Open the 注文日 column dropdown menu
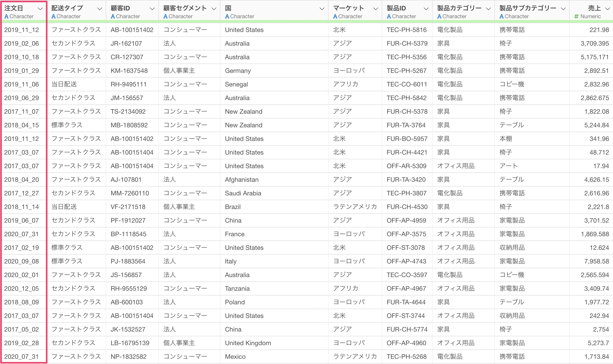613x364 pixels. pyautogui.click(x=40, y=9)
